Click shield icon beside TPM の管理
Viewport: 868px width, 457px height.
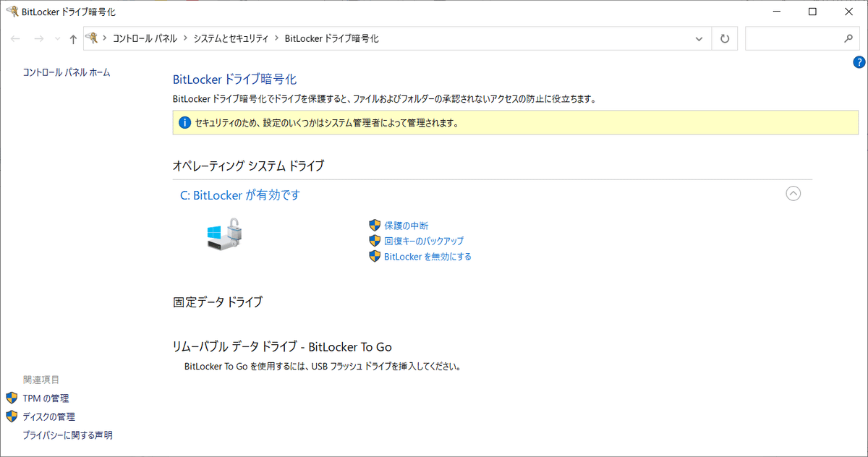click(12, 398)
